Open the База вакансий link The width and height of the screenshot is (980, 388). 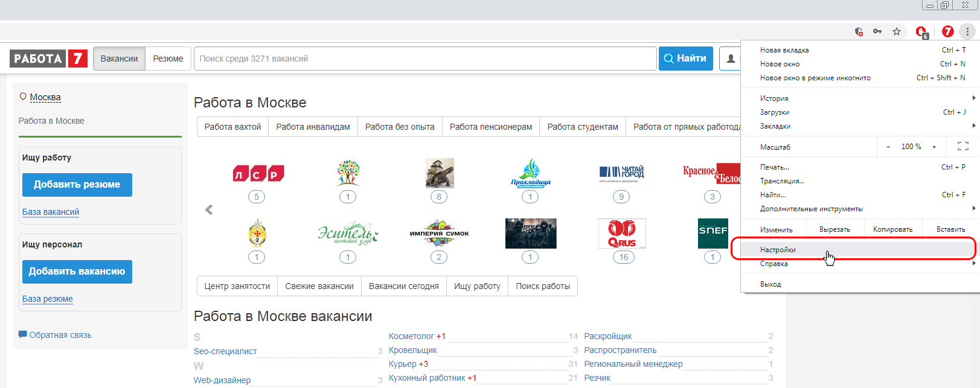(x=51, y=212)
